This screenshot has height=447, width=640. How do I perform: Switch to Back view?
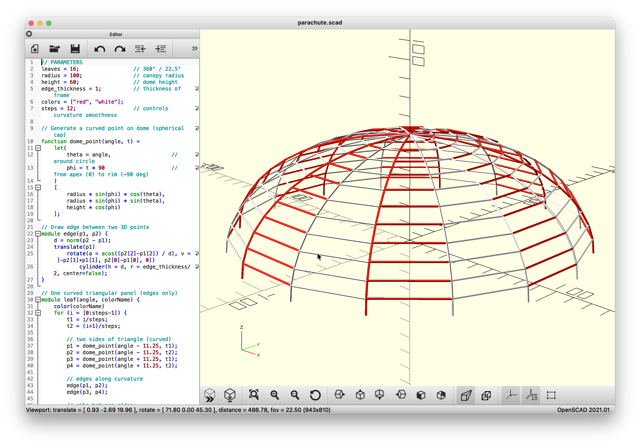coord(441,395)
